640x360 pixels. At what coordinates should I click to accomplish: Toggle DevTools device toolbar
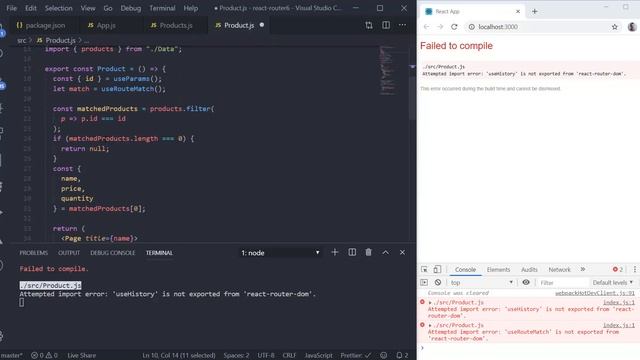tap(437, 269)
